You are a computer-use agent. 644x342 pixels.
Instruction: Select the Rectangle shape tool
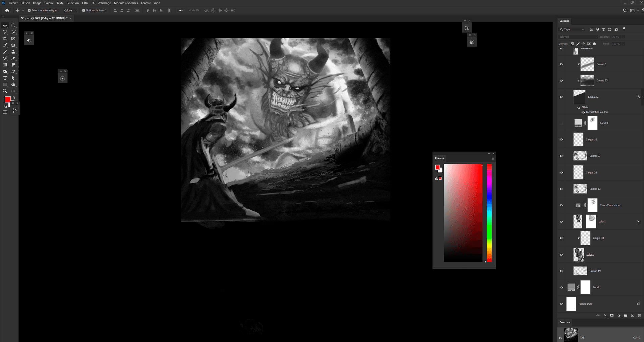[x=5, y=85]
